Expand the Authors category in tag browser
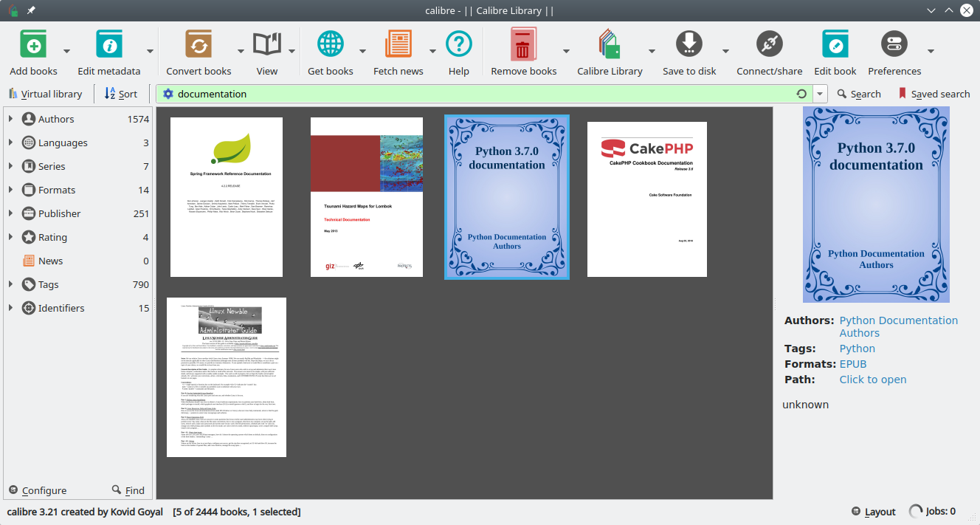The height and width of the screenshot is (525, 980). point(10,119)
